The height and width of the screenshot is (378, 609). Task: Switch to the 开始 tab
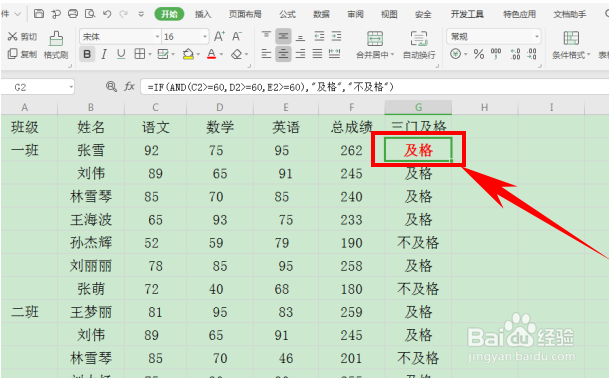[169, 14]
